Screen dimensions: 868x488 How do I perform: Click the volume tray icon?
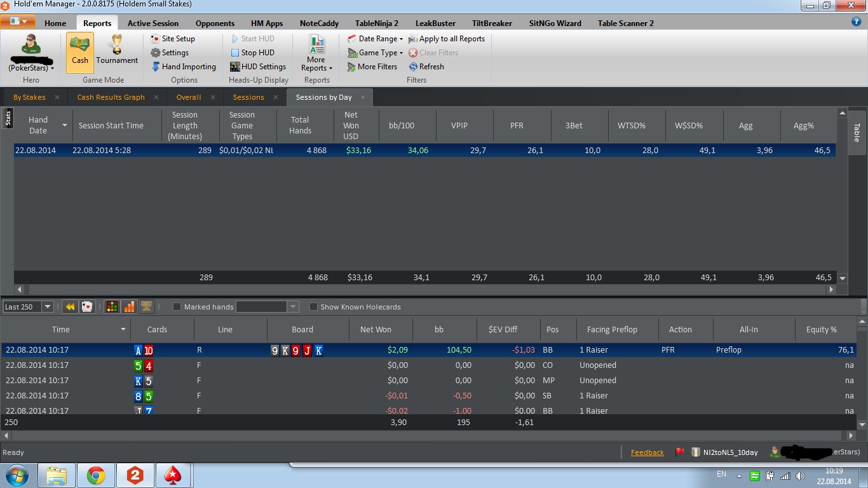(x=801, y=476)
